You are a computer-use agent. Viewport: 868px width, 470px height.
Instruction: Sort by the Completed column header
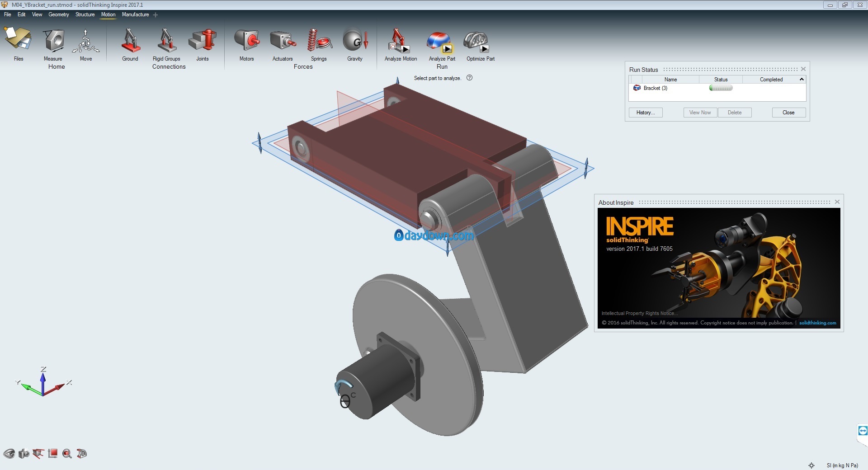click(771, 80)
